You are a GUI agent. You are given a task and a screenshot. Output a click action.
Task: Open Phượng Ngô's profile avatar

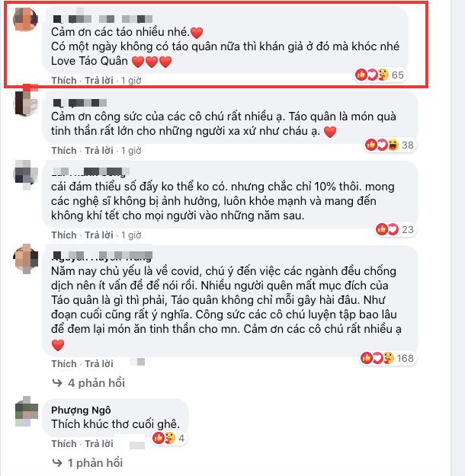[x=27, y=411]
